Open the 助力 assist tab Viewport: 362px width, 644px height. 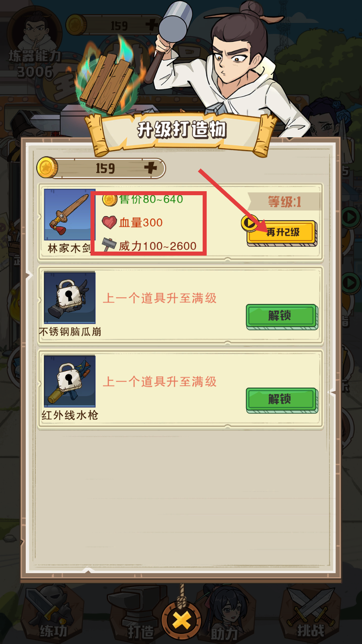tap(224, 614)
